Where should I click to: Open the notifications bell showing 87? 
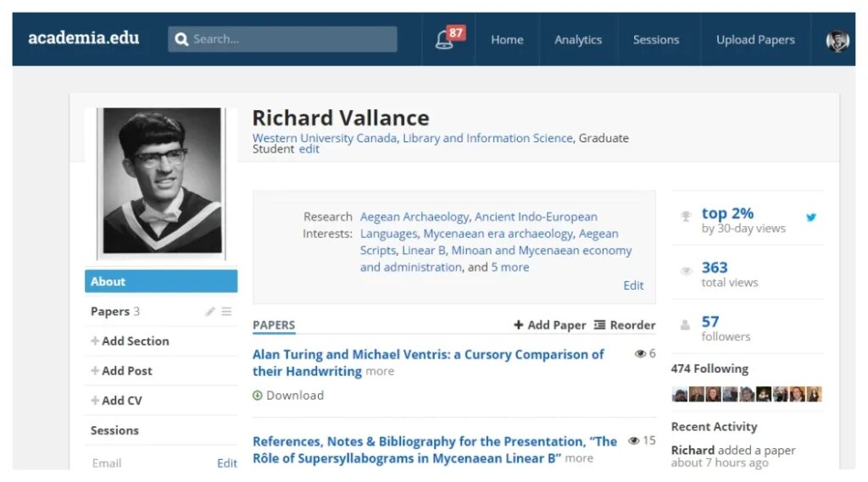449,39
